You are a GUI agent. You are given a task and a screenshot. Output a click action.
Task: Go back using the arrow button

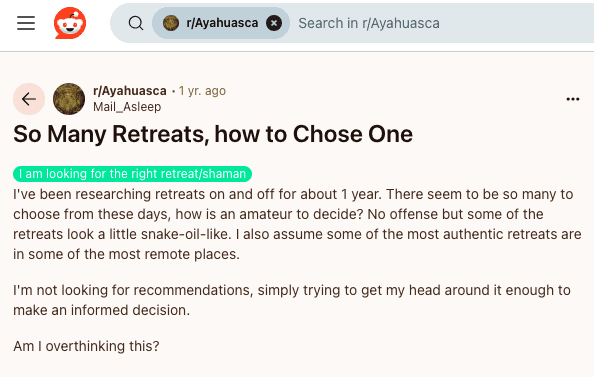tap(29, 99)
